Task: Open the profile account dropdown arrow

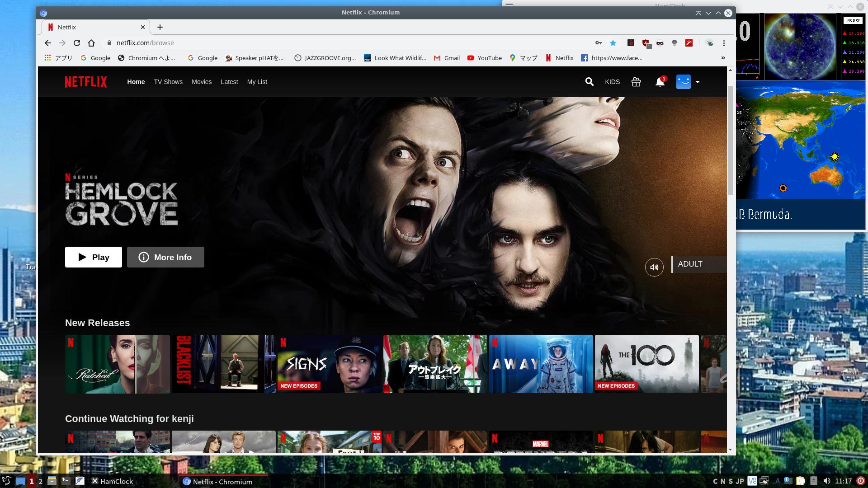Action: 698,82
